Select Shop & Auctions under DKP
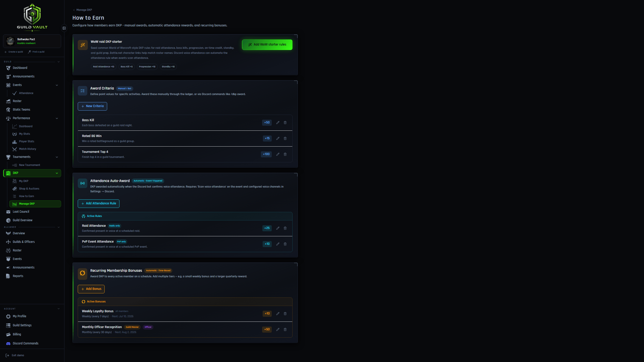 [x=35, y=189]
